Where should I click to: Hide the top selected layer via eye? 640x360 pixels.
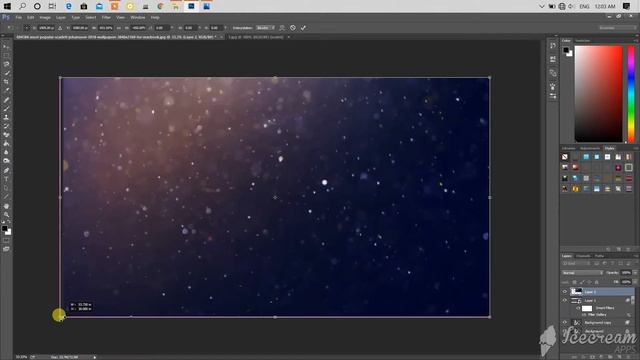pyautogui.click(x=565, y=292)
